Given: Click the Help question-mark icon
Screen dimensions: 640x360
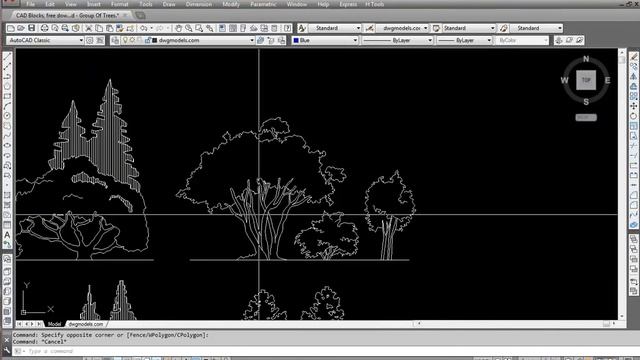Looking at the screenshot, I should tap(287, 28).
